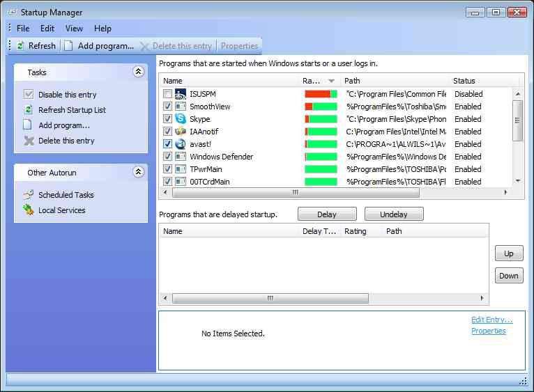
Task: Click the Delete this entry gray X icon in Tasks
Action: [29, 141]
